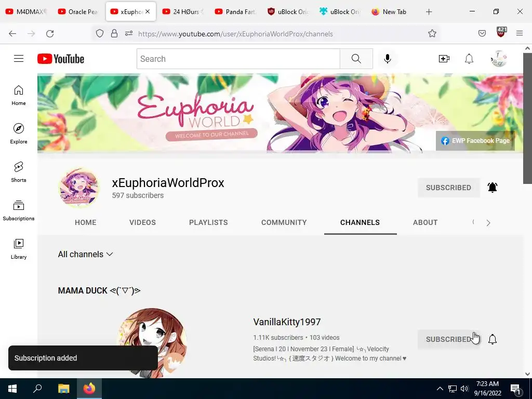
Task: Open VanillaKitty1997 channel name link
Action: [x=287, y=322]
